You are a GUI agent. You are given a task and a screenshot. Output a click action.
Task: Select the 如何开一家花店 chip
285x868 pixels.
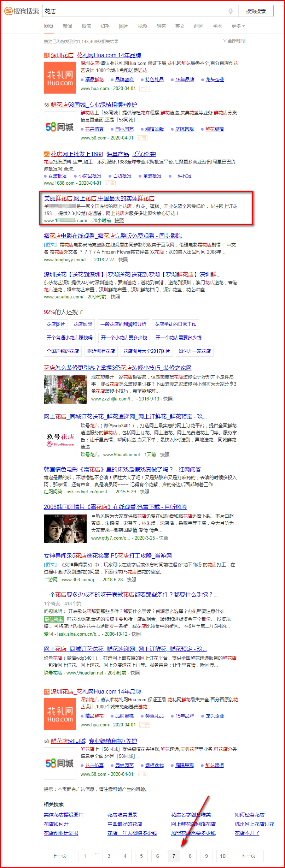(194, 351)
